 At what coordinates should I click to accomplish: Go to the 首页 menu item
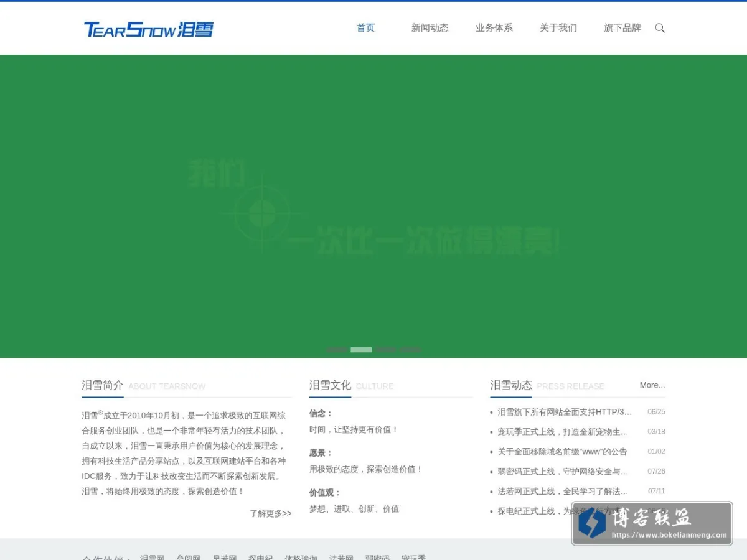click(366, 28)
